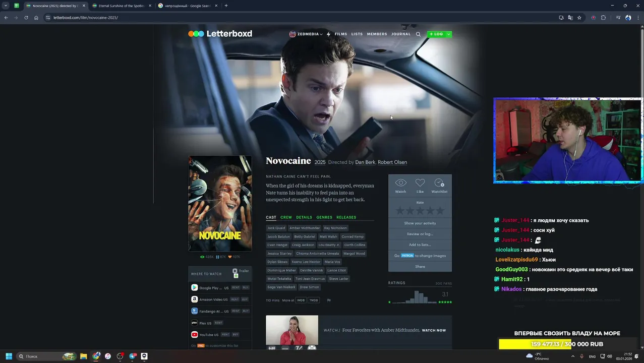Set rating using the star row
The width and height of the screenshot is (644, 363).
[x=420, y=211]
